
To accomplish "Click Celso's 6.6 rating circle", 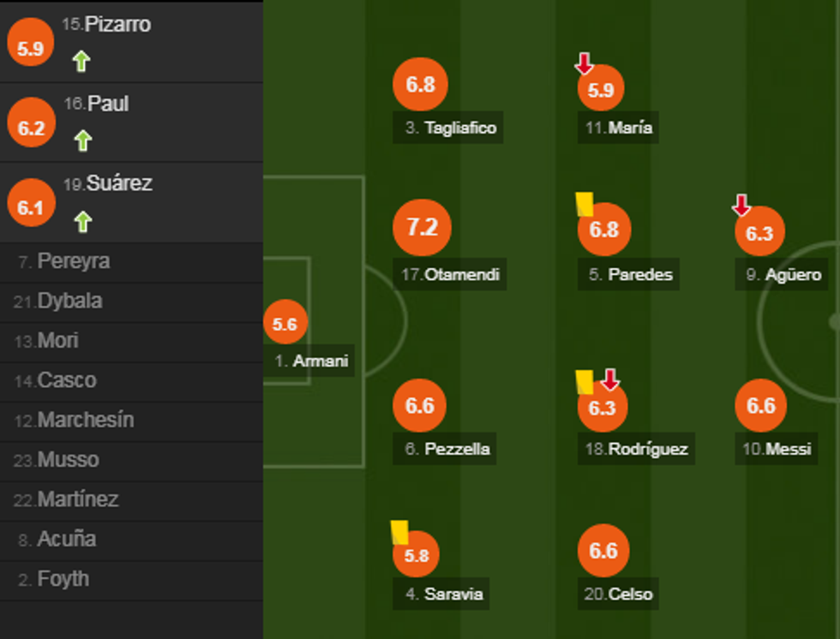I will click(603, 551).
